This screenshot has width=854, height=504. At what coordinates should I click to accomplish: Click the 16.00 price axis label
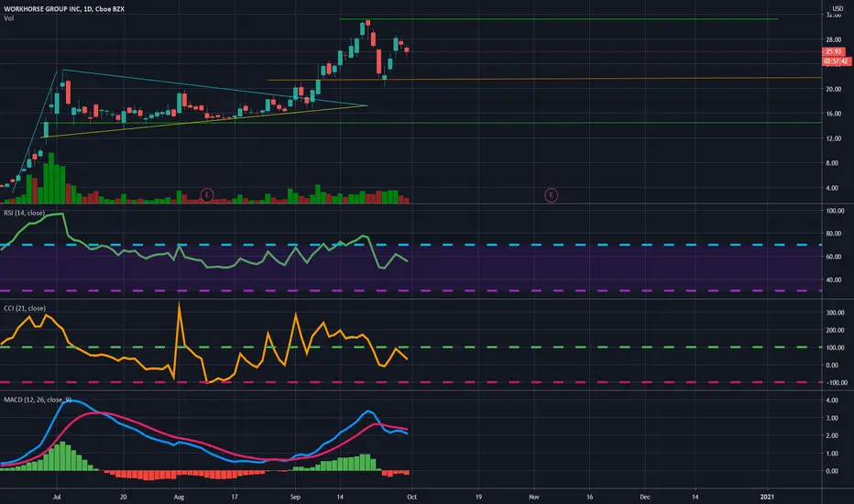(833, 114)
